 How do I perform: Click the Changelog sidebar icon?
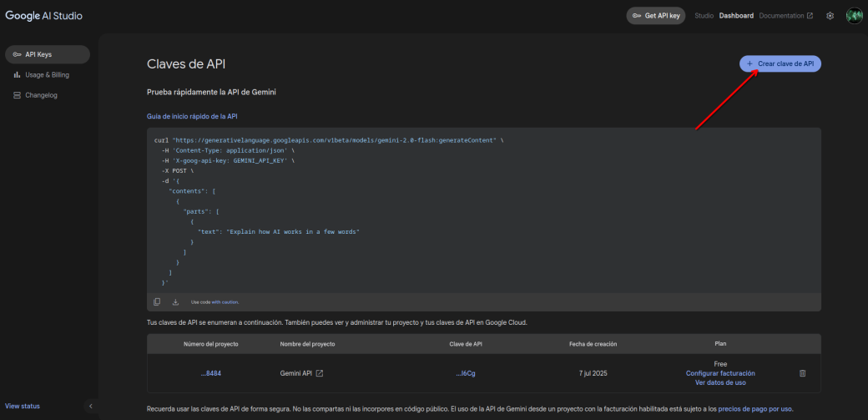[x=17, y=95]
